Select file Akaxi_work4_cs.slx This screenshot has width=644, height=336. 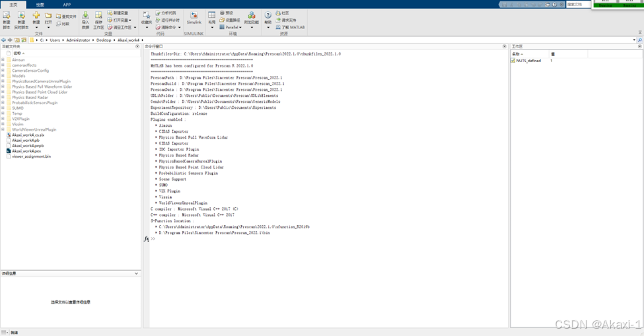pos(28,135)
